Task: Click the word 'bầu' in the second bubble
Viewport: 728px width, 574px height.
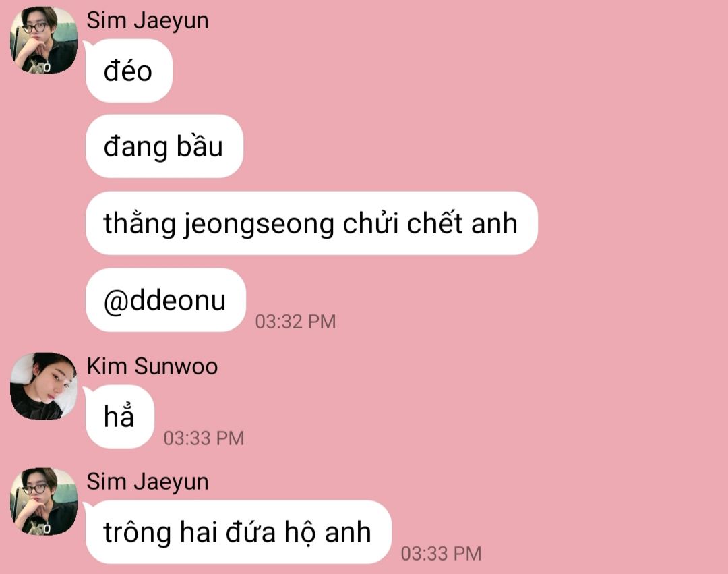Action: click(200, 146)
